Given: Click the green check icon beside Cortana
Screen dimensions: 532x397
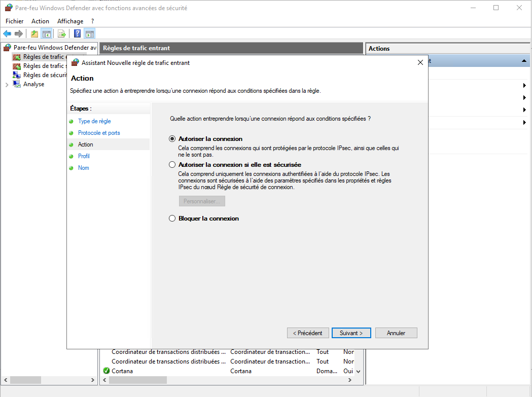Looking at the screenshot, I should tap(106, 371).
